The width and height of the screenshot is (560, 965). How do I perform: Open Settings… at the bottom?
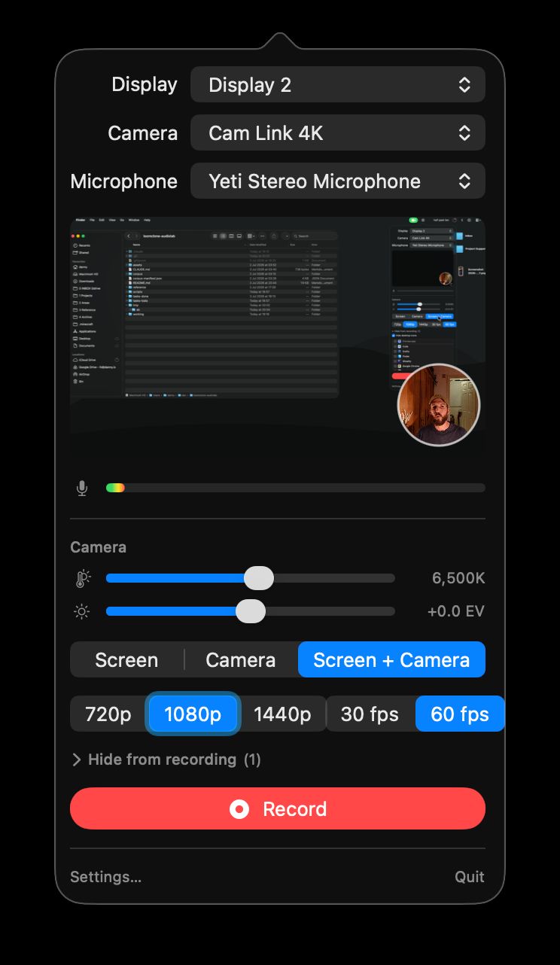[105, 877]
